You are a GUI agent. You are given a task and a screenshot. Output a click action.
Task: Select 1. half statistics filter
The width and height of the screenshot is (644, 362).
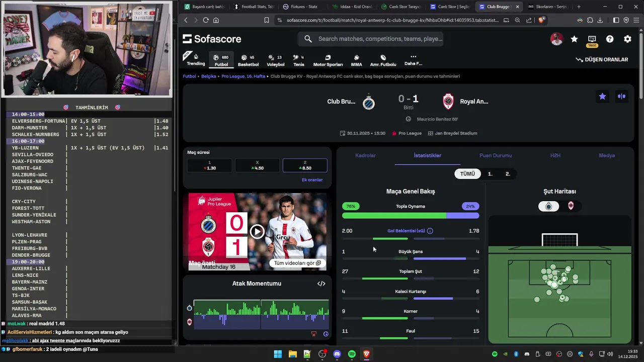coord(490,174)
